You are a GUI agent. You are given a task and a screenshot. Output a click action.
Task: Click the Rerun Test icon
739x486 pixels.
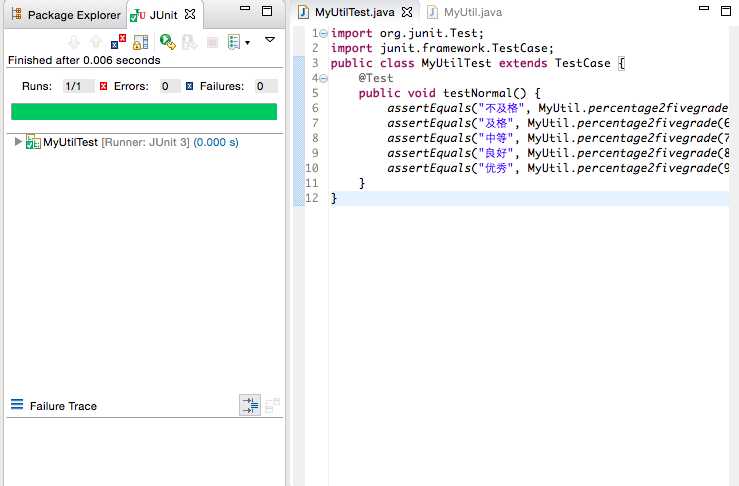tap(167, 42)
